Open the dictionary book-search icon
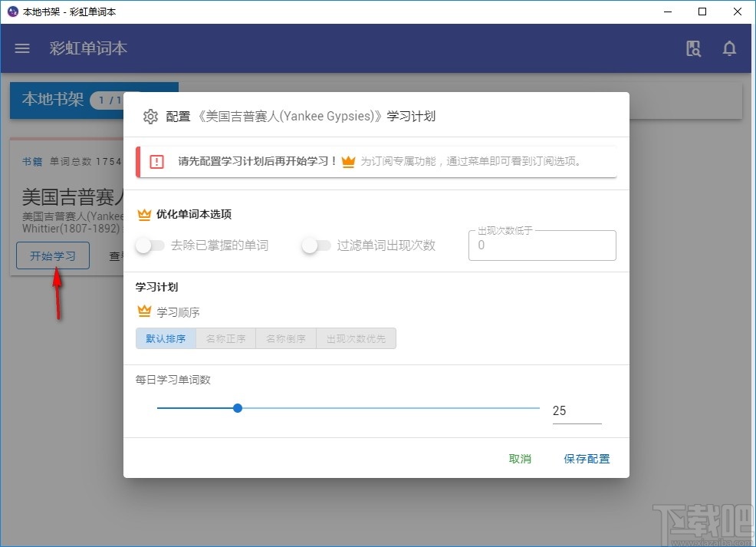Screen dimensions: 756x547 [x=693, y=48]
